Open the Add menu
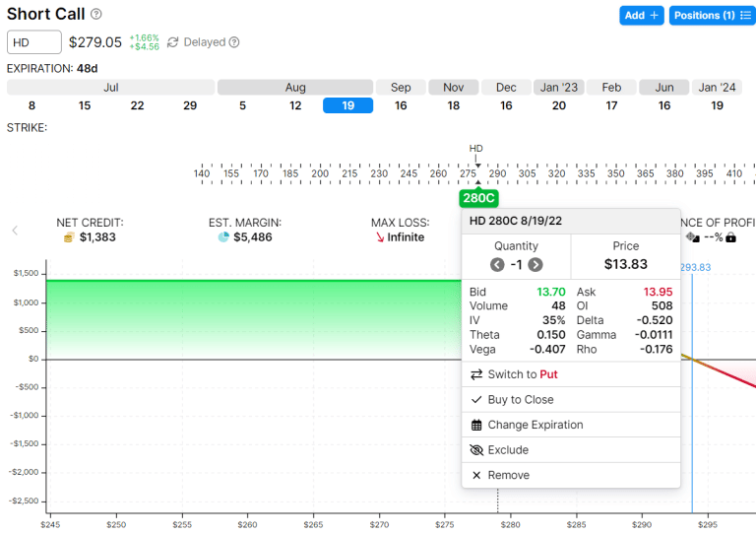The height and width of the screenshot is (535, 756). pos(642,16)
